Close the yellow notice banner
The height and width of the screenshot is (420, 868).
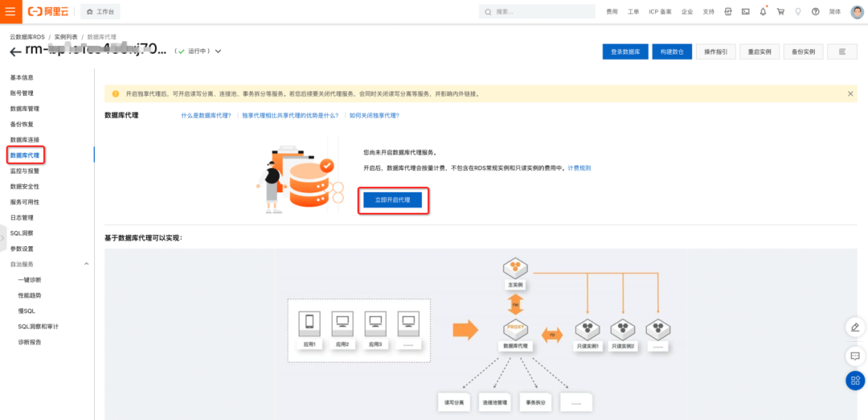coord(850,93)
